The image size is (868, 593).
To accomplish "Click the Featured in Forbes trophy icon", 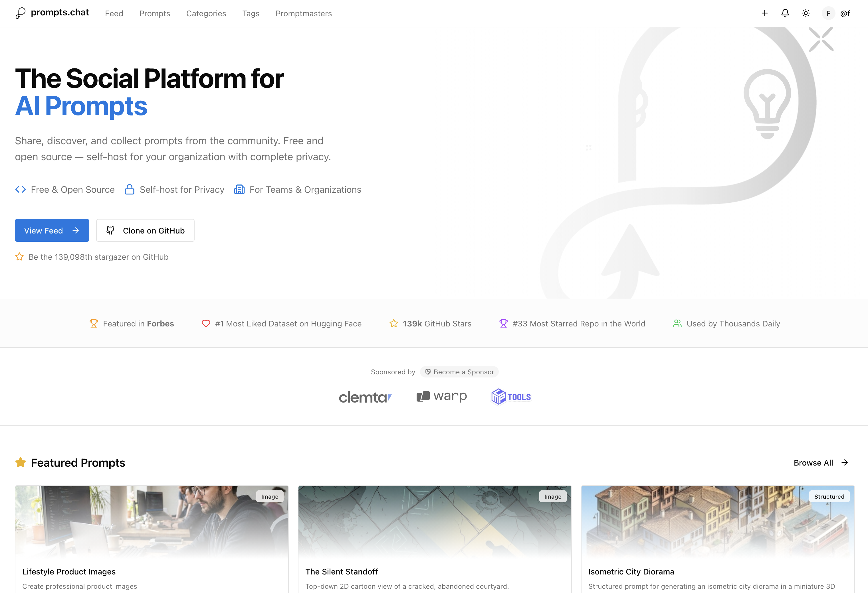I will point(94,323).
